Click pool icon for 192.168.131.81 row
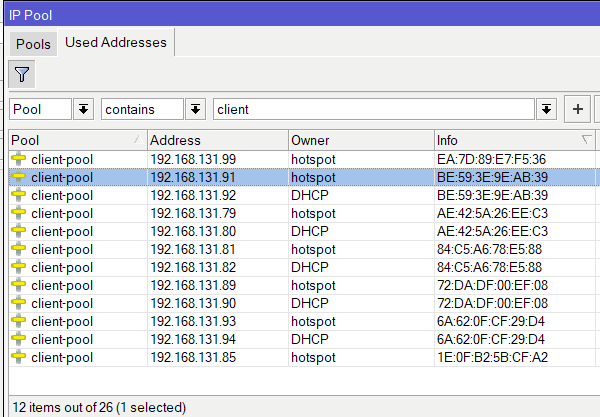 [x=19, y=249]
